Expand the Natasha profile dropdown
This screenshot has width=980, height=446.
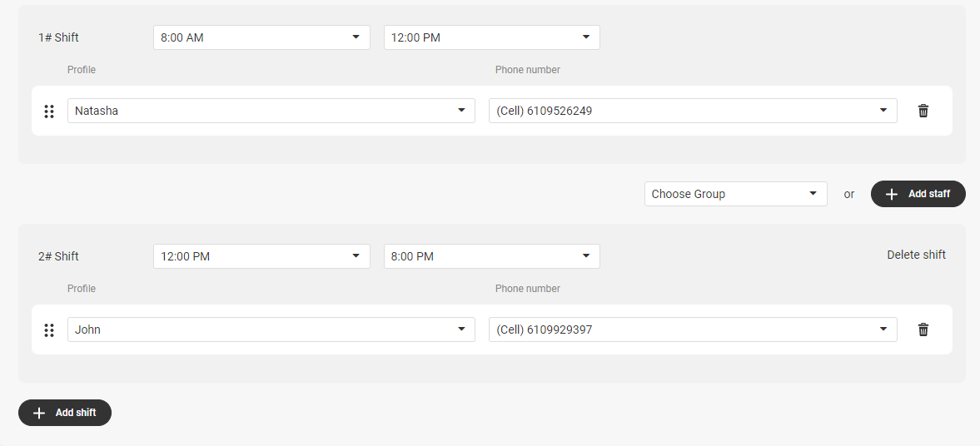pos(271,111)
